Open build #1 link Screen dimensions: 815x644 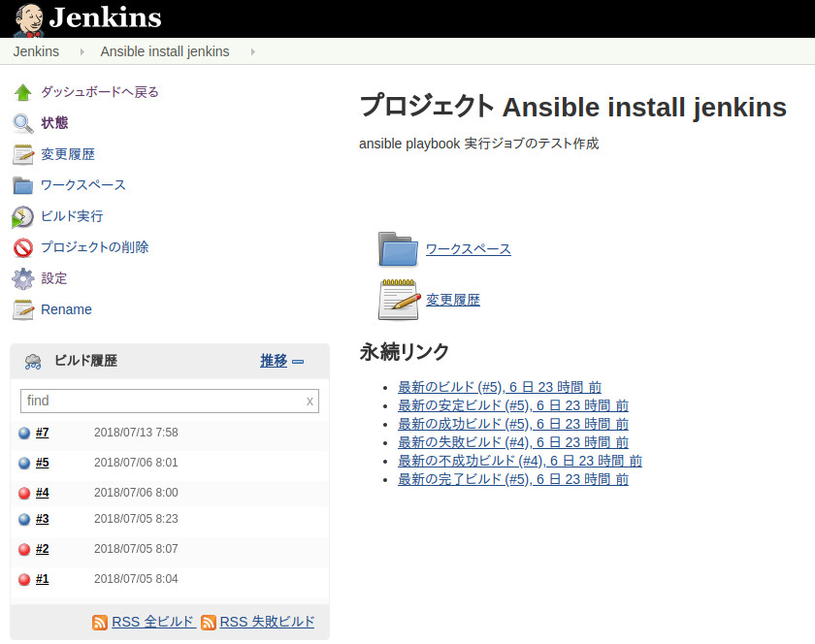[x=42, y=579]
